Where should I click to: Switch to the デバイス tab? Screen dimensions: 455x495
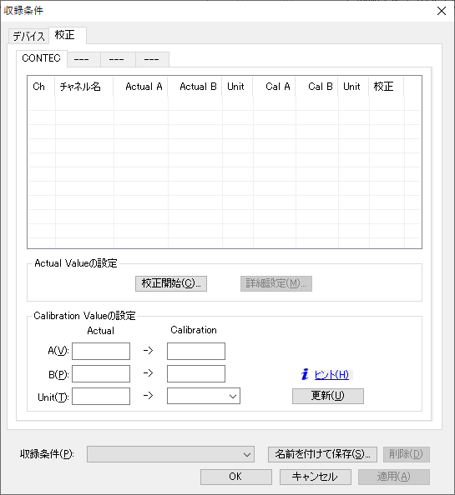pos(29,36)
